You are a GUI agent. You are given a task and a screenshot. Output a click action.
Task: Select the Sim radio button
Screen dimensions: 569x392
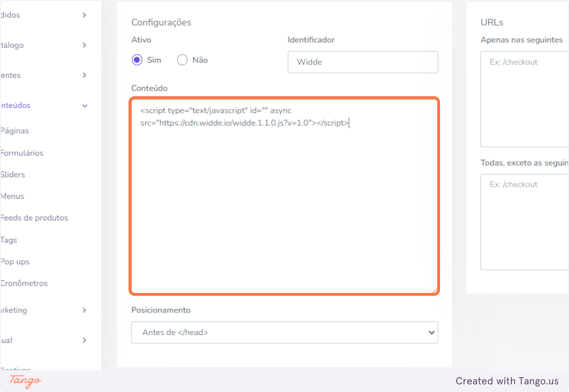137,60
